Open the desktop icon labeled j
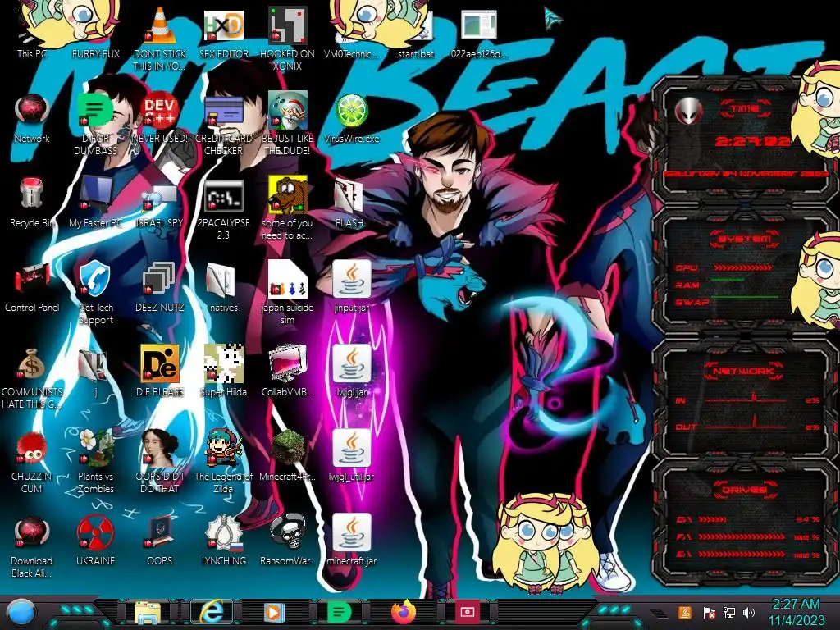This screenshot has width=840, height=630. [95, 372]
